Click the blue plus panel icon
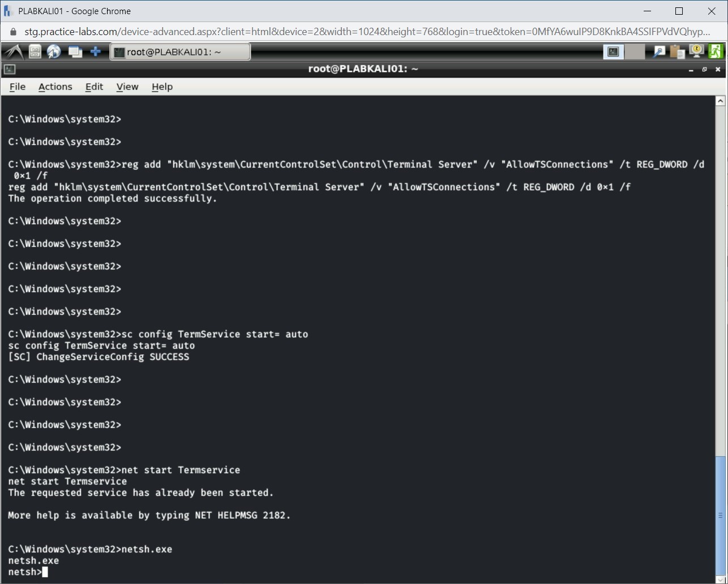Screen dimensions: 728x584 click(x=96, y=52)
